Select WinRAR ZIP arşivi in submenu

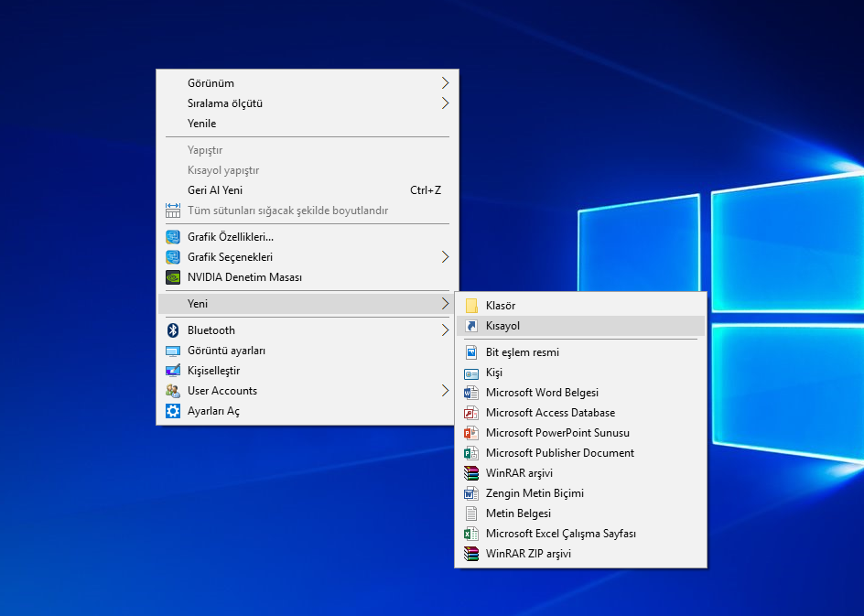(581, 553)
